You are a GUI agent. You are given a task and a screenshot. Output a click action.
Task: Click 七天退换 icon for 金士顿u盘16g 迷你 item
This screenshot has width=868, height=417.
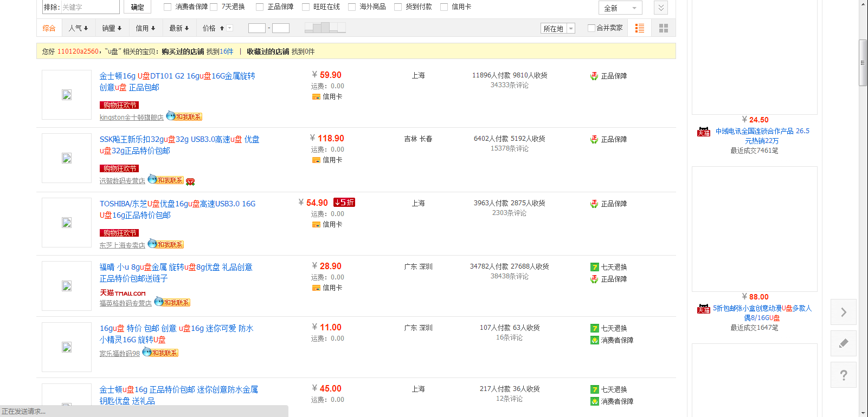(594, 389)
